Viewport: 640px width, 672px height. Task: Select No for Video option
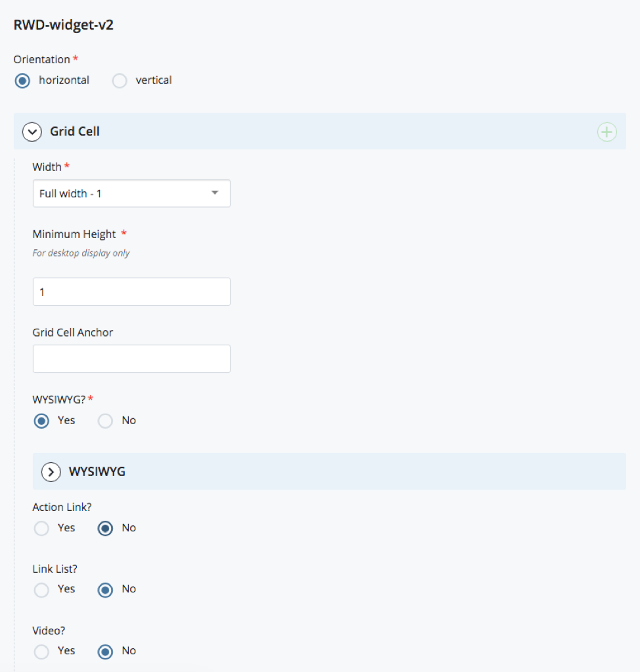(x=105, y=652)
